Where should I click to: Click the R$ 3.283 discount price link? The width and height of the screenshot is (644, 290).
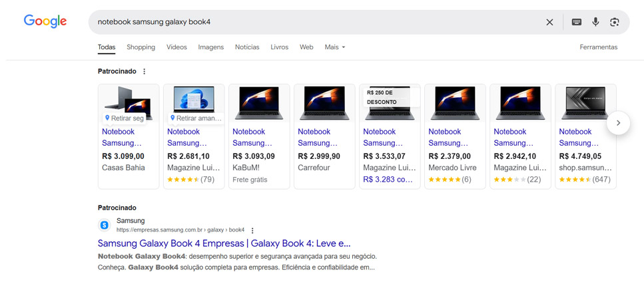click(x=388, y=179)
